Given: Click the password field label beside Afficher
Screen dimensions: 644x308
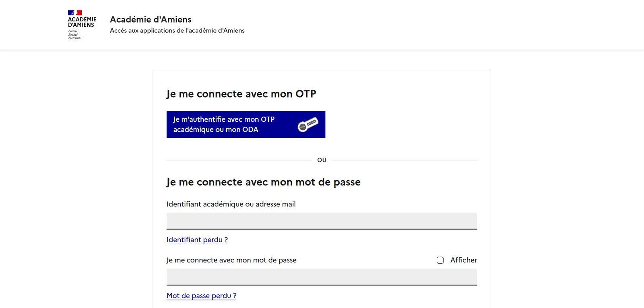Looking at the screenshot, I should [231, 260].
